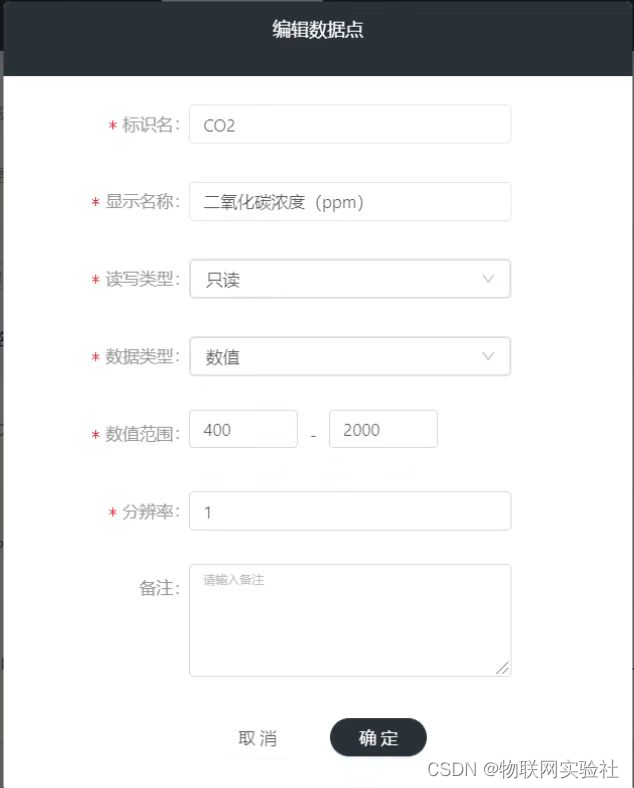Click the 数值范围 field label
The height and width of the screenshot is (788, 634).
click(x=142, y=434)
